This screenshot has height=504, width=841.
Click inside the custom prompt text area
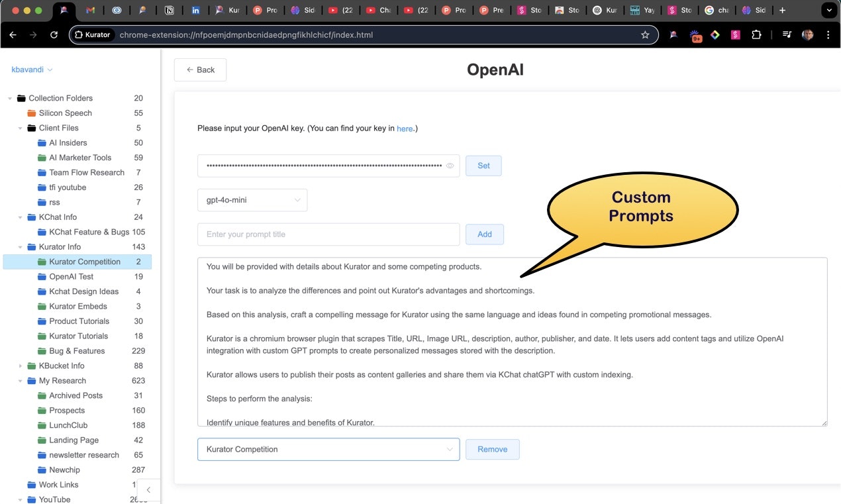(x=513, y=342)
